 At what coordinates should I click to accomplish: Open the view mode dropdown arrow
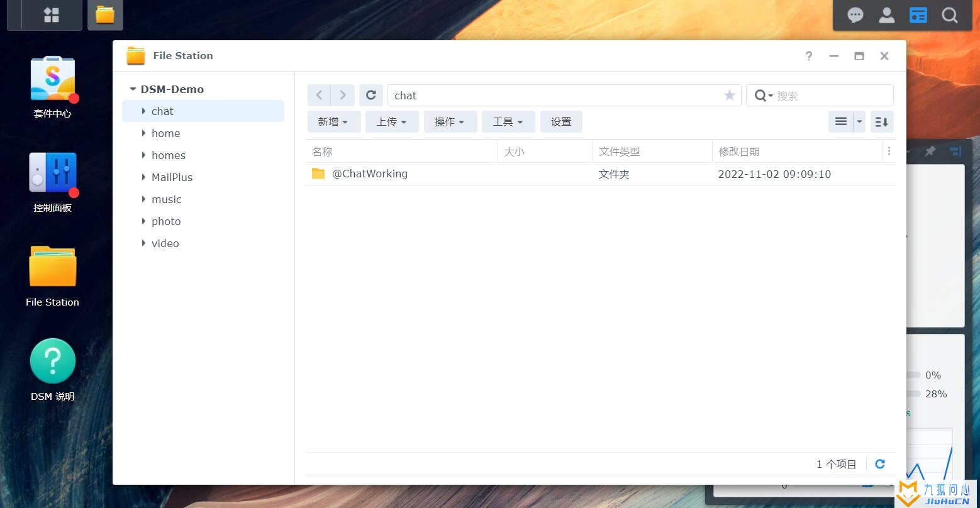tap(860, 122)
